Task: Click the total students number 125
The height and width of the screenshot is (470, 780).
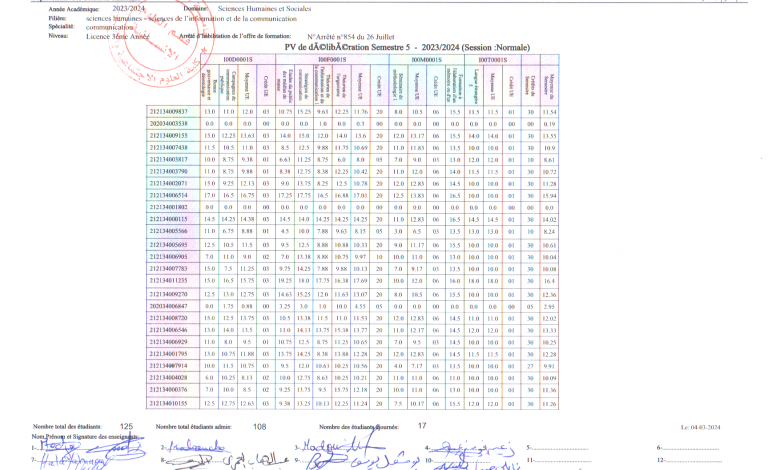Action: point(126,426)
